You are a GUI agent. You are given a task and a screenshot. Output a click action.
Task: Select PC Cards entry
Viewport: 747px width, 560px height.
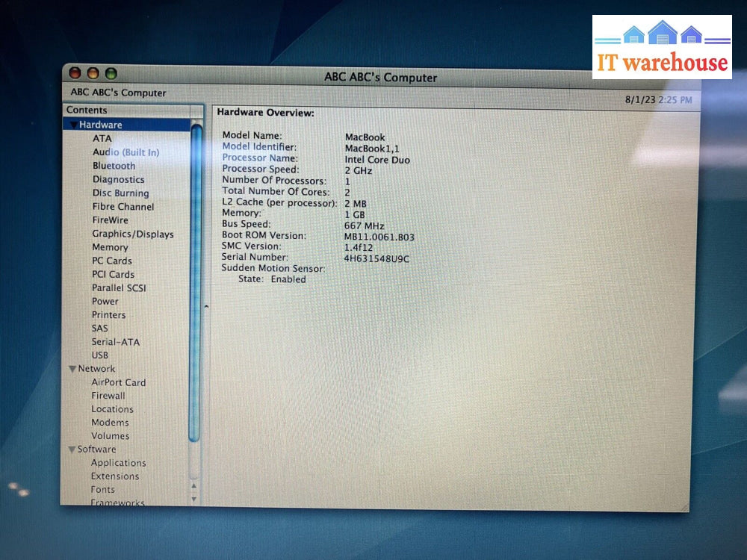point(111,261)
